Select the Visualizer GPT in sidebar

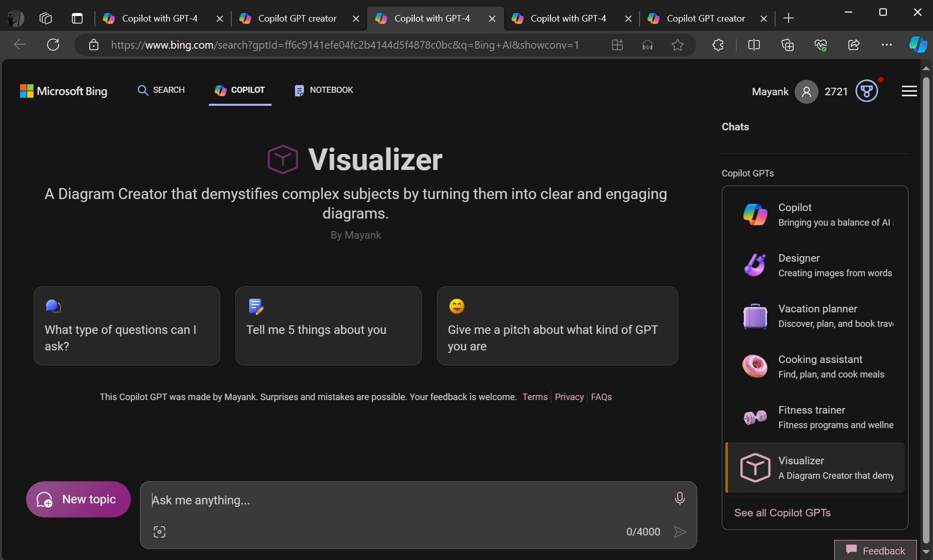815,468
